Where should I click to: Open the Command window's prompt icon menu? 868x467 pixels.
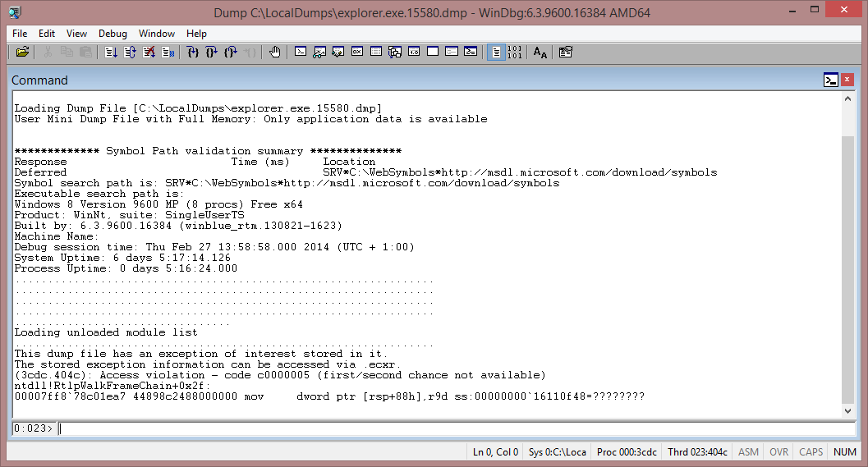tap(831, 80)
